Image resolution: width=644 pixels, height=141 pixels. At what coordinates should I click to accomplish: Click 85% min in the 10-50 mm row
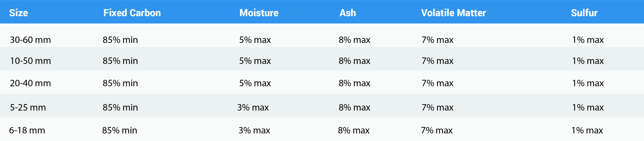[x=120, y=61]
